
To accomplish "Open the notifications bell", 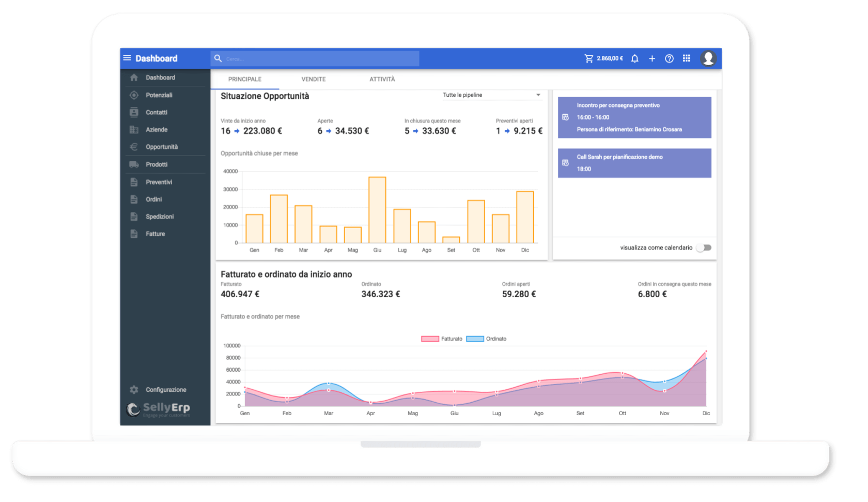I will coord(635,58).
